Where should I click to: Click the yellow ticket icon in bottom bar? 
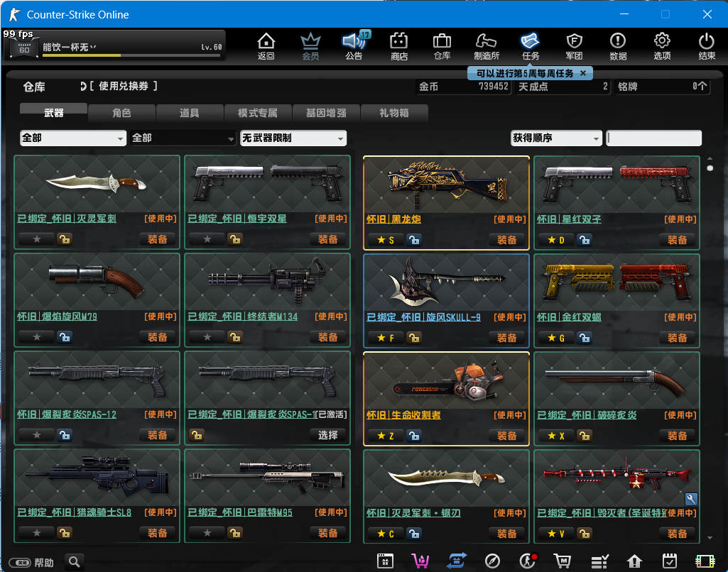pos(705,561)
